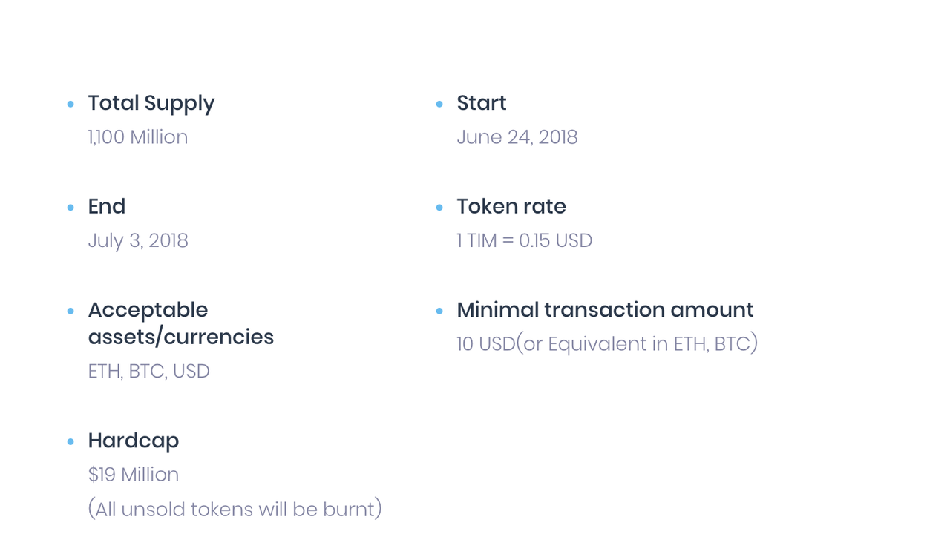
Task: Select the 10 USD minimum amount text
Action: [607, 344]
